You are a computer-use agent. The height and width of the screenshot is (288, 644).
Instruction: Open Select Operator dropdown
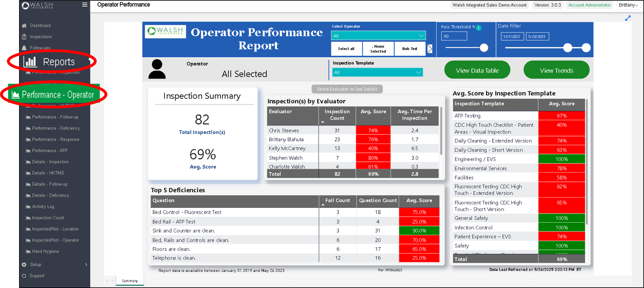(378, 36)
